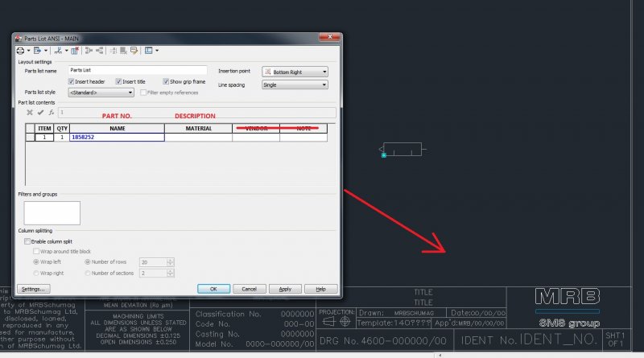Click the Template:140???? text in title block

[394, 323]
